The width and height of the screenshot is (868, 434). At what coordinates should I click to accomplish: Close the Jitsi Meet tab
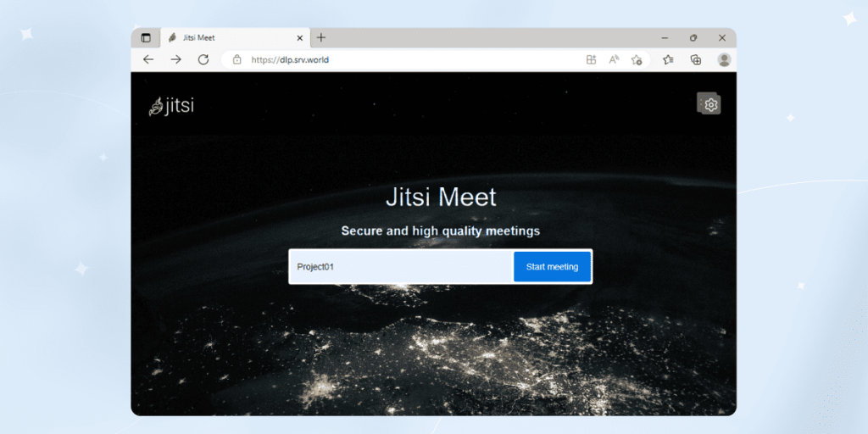[299, 38]
